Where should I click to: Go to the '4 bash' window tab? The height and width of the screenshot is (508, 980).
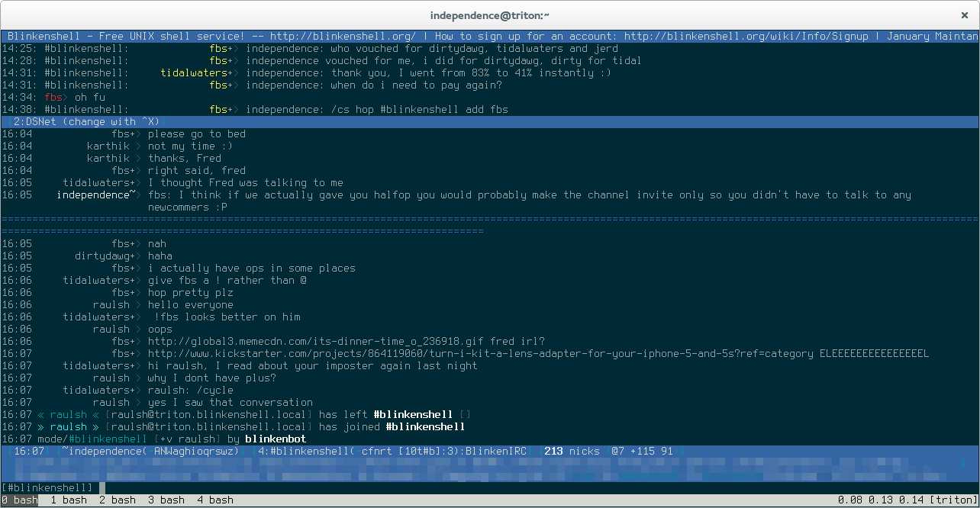215,500
